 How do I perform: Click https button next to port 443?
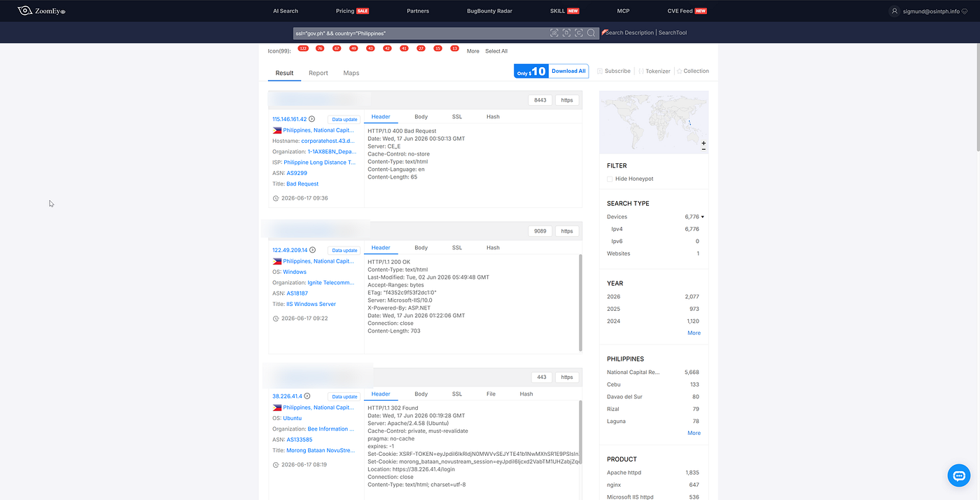tap(567, 377)
